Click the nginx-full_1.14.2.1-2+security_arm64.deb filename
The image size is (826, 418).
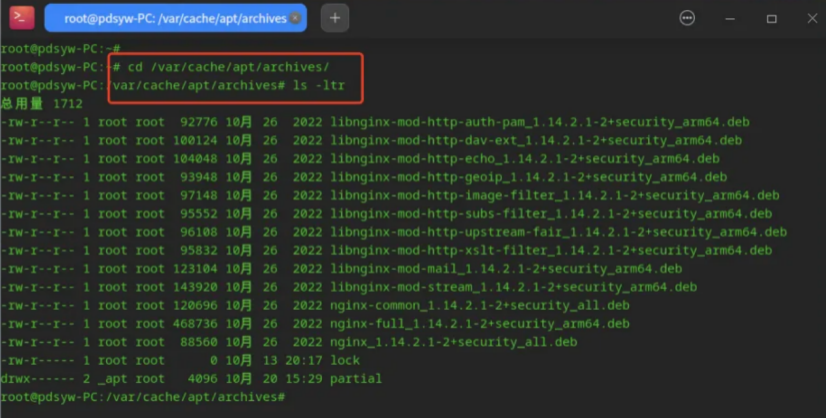pyautogui.click(x=479, y=324)
